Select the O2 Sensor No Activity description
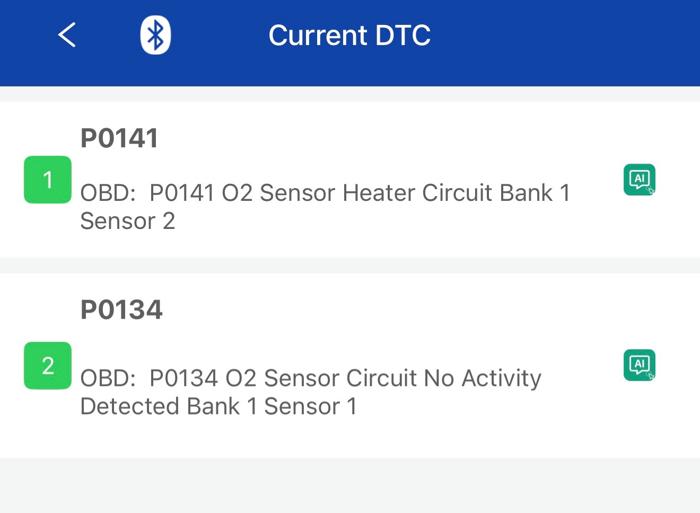 click(311, 392)
